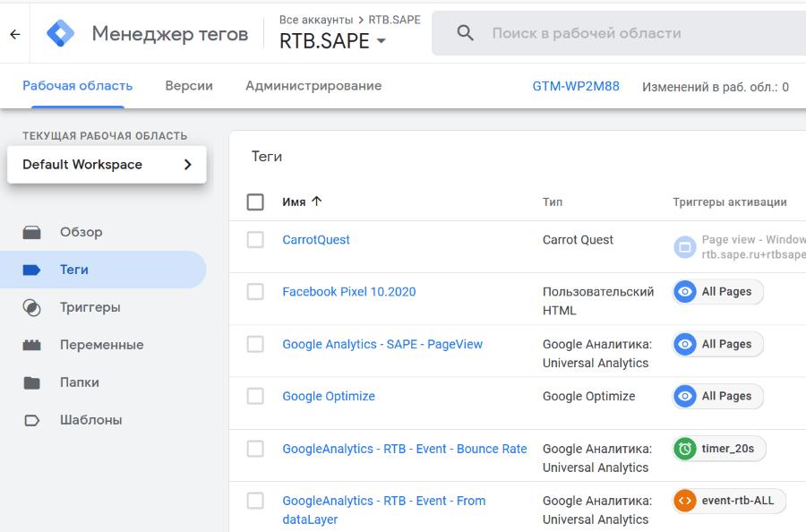Screen dimensions: 806x532
Task: Switch to the Версии tab
Action: coord(189,86)
